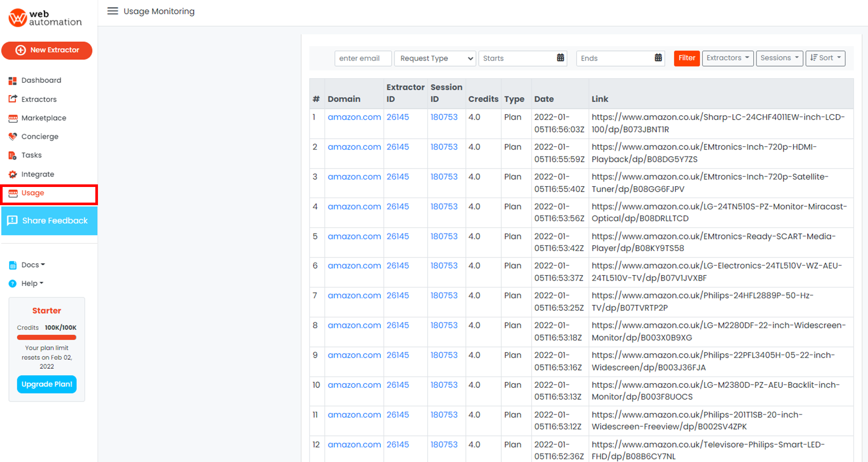Open amazon.com link in row 5
This screenshot has height=462, width=868.
coord(354,236)
